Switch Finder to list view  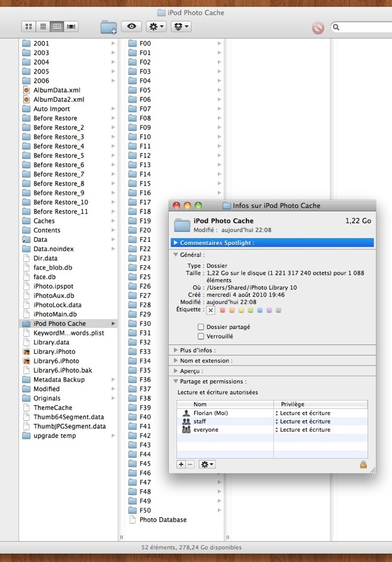pos(43,27)
